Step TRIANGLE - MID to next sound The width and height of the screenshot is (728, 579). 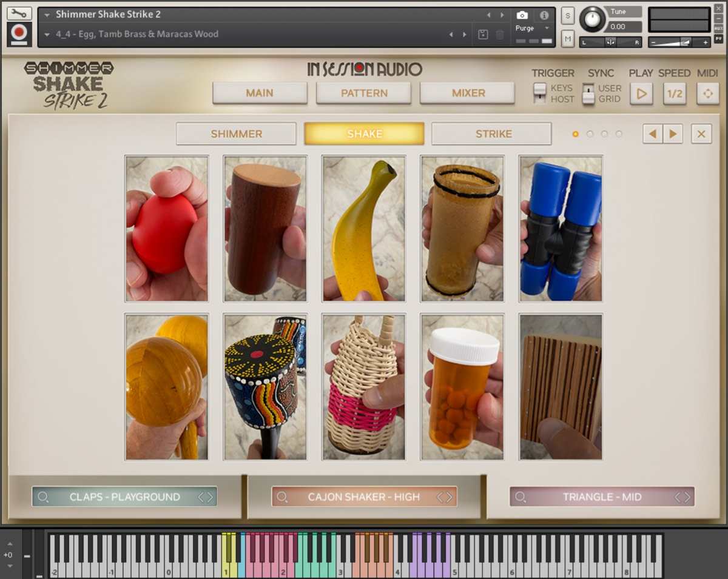tap(687, 497)
